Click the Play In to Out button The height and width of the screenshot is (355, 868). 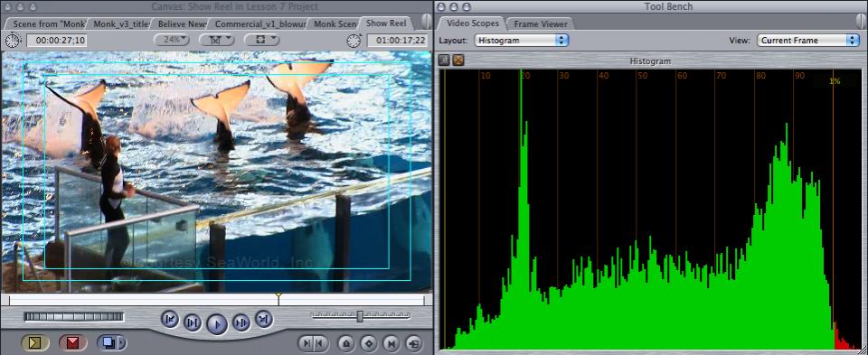192,322
